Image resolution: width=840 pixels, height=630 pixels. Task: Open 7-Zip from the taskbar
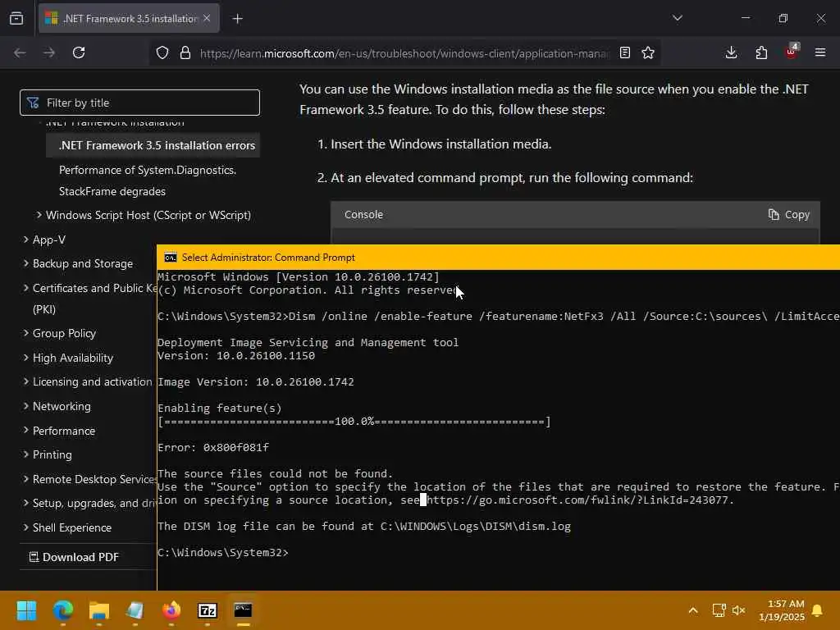pyautogui.click(x=208, y=610)
